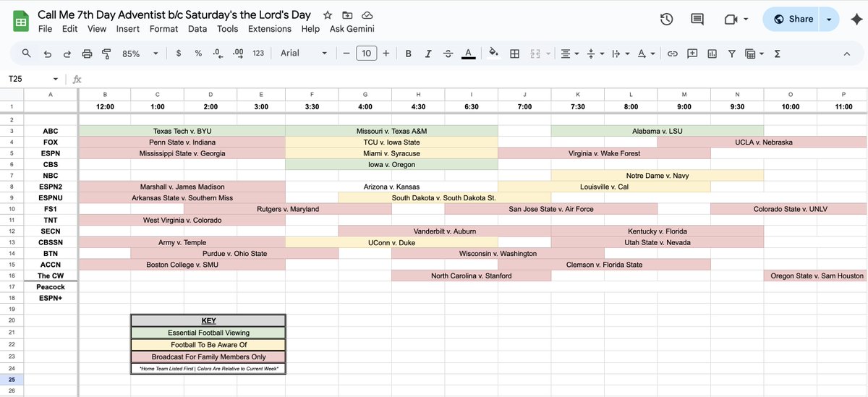Screen dimensions: 868x397
Task: Start a Meet video call
Action: point(731,20)
